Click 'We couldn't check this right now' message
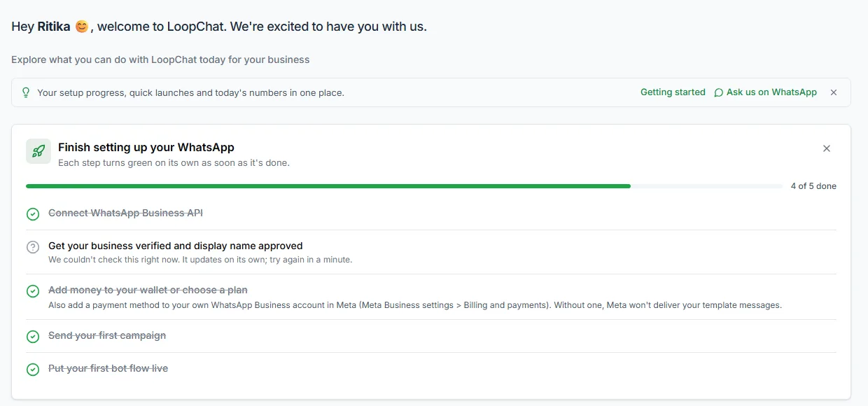Image resolution: width=868 pixels, height=406 pixels. [200, 260]
